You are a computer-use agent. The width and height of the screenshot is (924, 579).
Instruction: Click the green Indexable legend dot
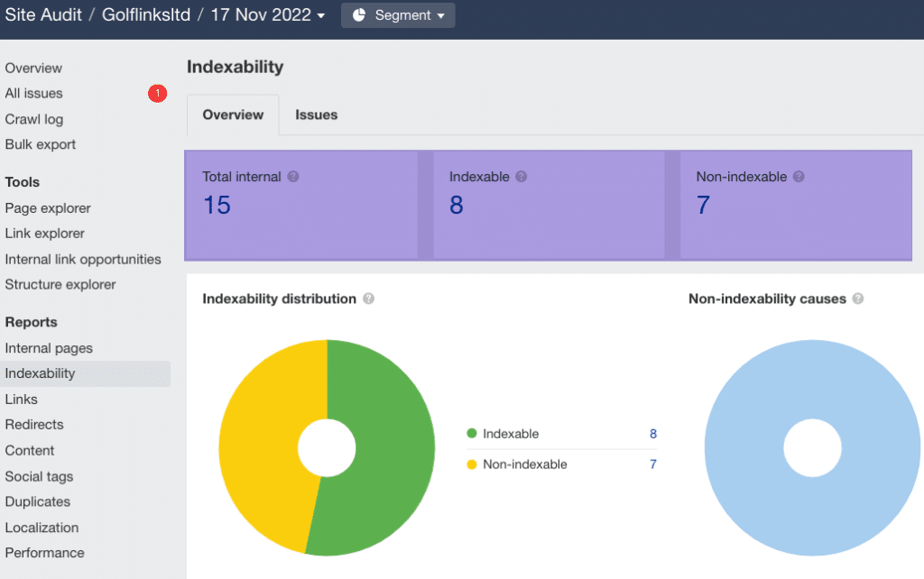[471, 434]
